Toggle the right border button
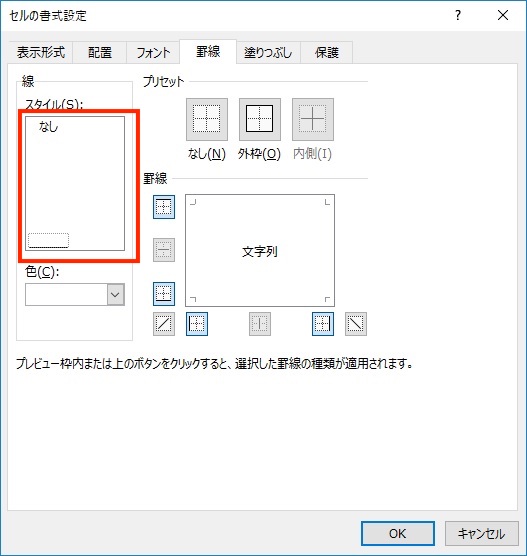Image resolution: width=527 pixels, height=556 pixels. coord(323,324)
